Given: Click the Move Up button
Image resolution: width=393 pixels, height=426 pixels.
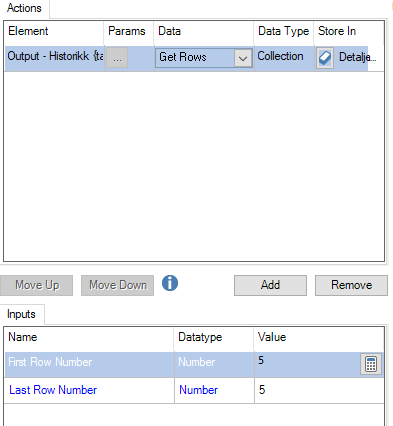Looking at the screenshot, I should click(36, 285).
